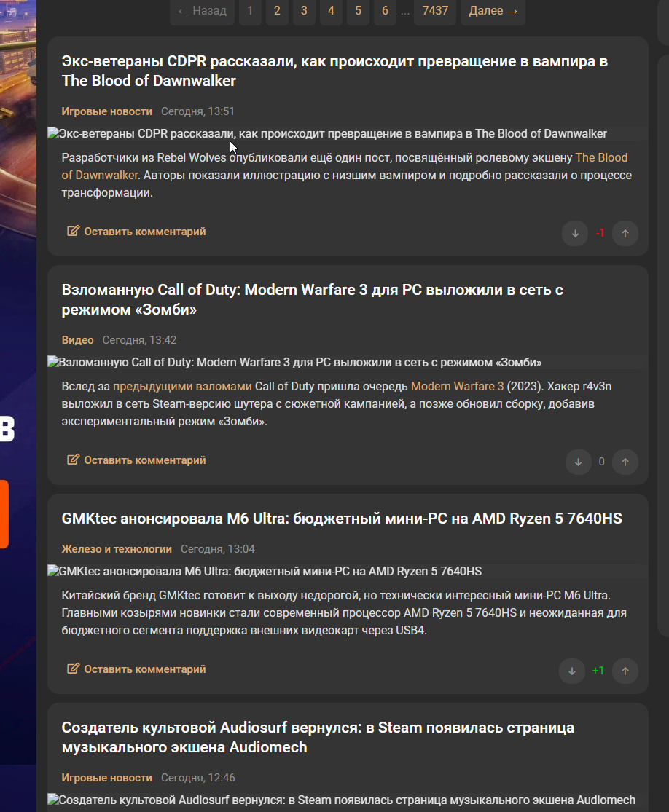Follow the предыдущими взломами link
The image size is (669, 812).
click(x=182, y=386)
